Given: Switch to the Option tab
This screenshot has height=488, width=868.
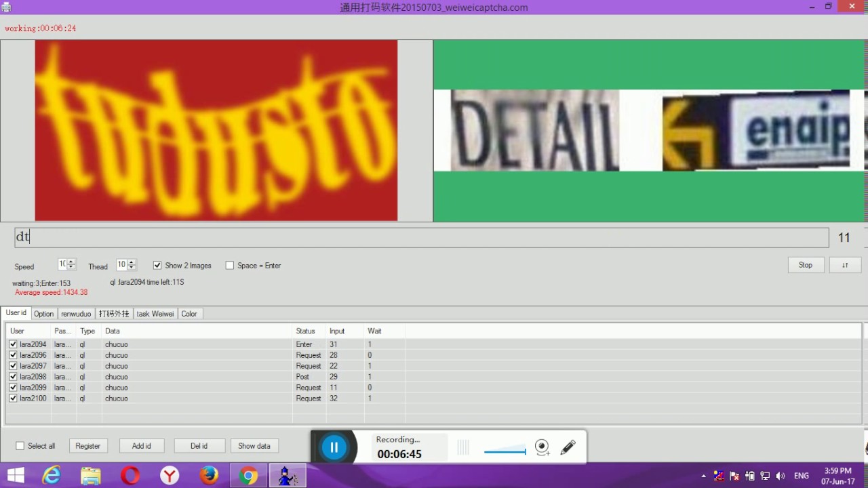Looking at the screenshot, I should point(43,314).
